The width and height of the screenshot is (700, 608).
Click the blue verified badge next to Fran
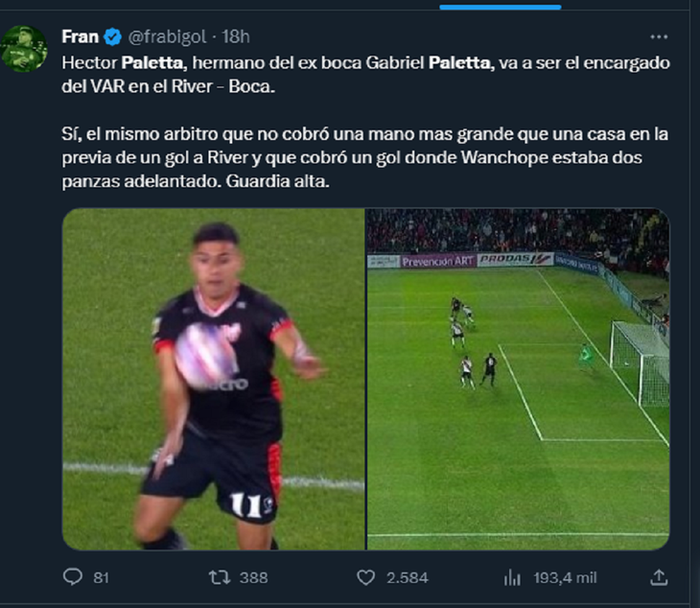[x=113, y=36]
